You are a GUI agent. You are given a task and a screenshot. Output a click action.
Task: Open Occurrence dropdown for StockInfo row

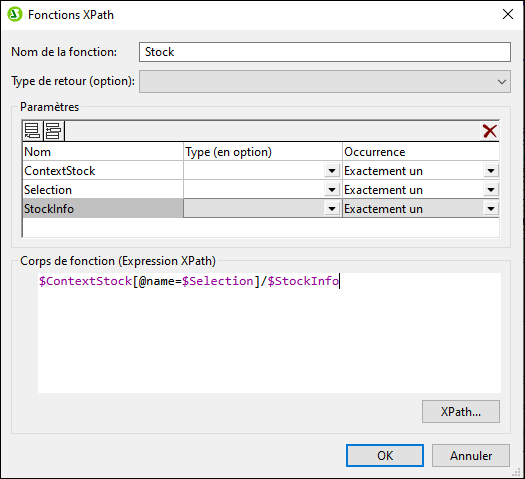pyautogui.click(x=491, y=209)
